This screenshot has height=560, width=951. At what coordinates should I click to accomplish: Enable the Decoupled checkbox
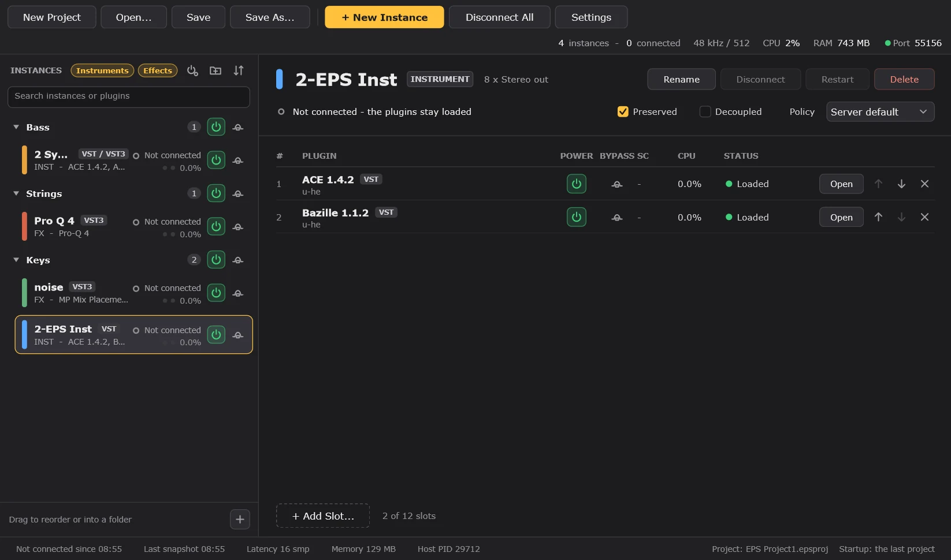705,111
